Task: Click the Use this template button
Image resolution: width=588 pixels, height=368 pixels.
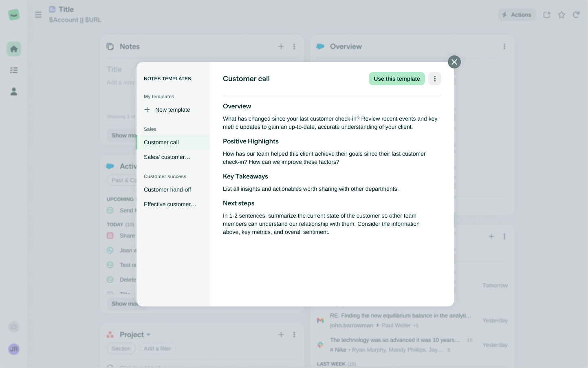Action: 396,79
